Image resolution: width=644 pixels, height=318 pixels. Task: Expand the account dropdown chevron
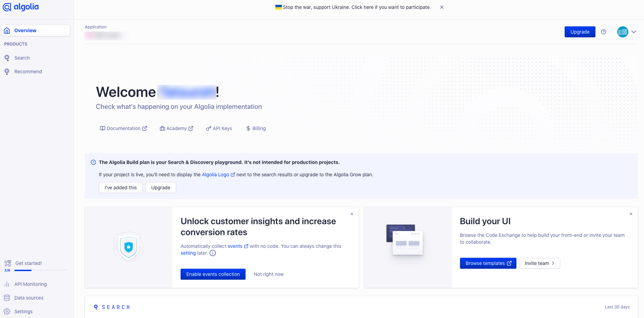pos(634,32)
